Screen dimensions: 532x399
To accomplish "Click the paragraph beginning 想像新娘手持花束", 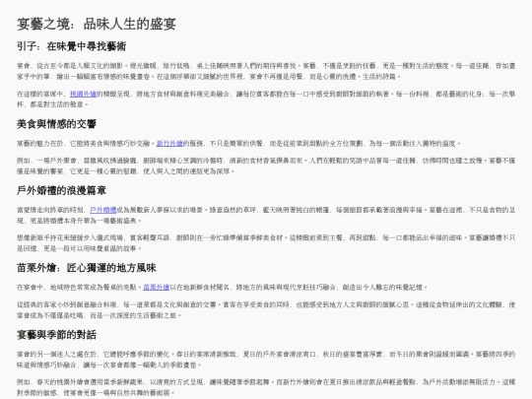I will 266,243.
